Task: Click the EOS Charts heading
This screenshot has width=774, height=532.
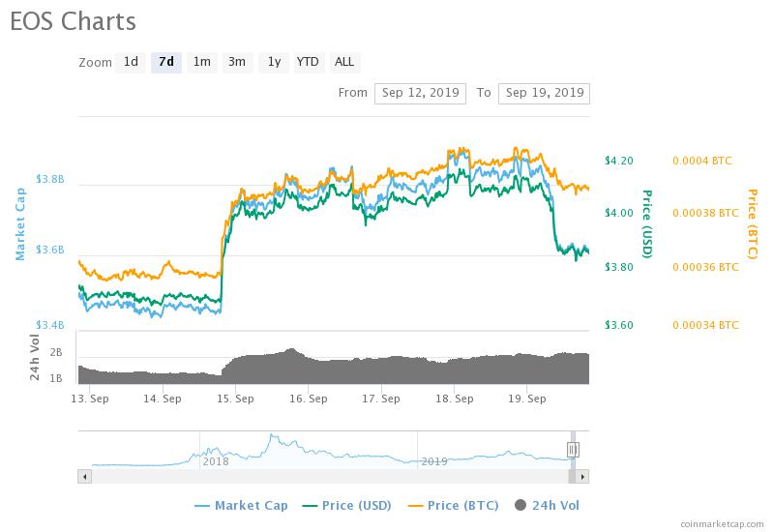Action: click(x=74, y=21)
